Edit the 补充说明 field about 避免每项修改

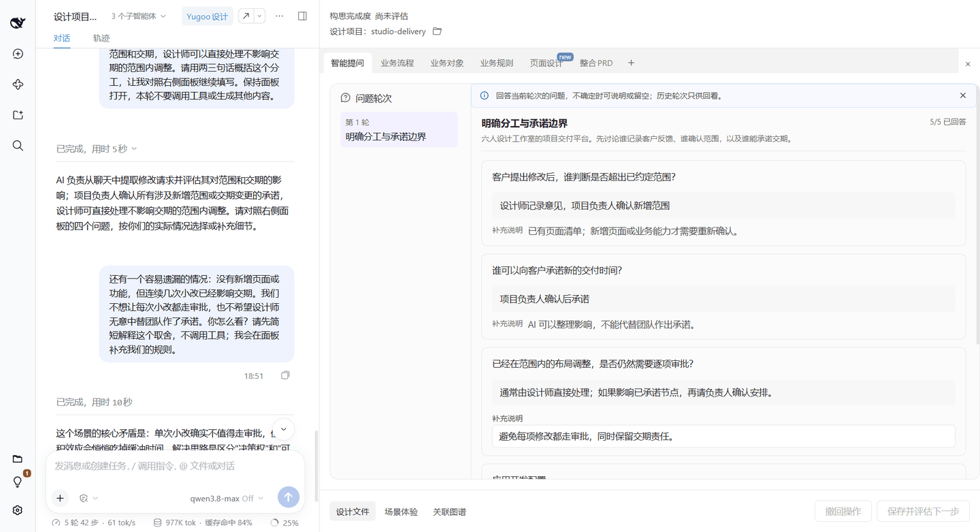[x=723, y=436]
